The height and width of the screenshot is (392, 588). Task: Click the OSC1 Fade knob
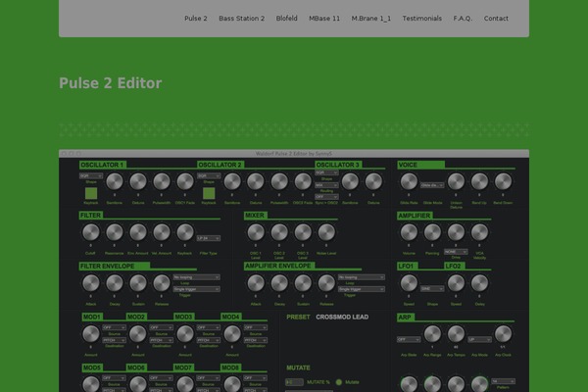(185, 181)
